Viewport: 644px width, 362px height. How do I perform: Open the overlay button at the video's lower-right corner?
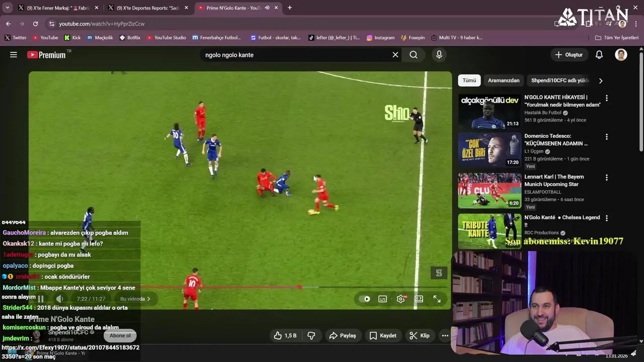pyautogui.click(x=439, y=273)
